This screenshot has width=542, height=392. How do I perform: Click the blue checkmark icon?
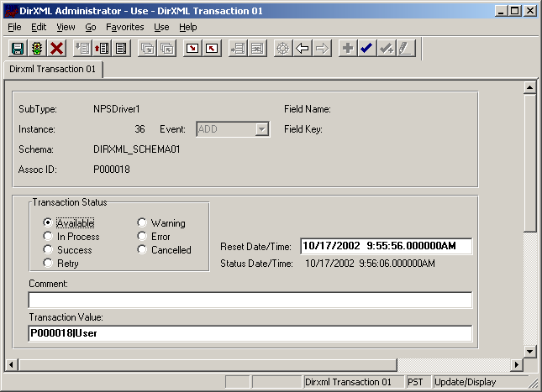tap(366, 49)
